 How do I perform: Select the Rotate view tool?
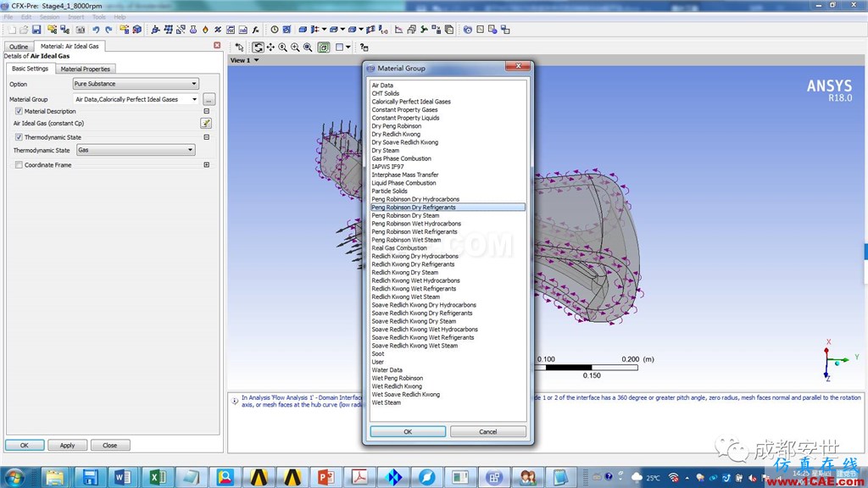click(x=259, y=47)
